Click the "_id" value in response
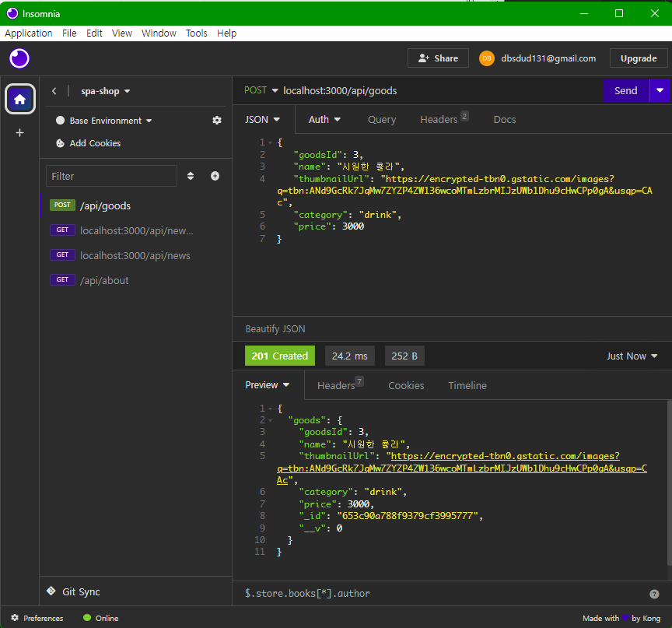The width and height of the screenshot is (672, 628). 407,516
